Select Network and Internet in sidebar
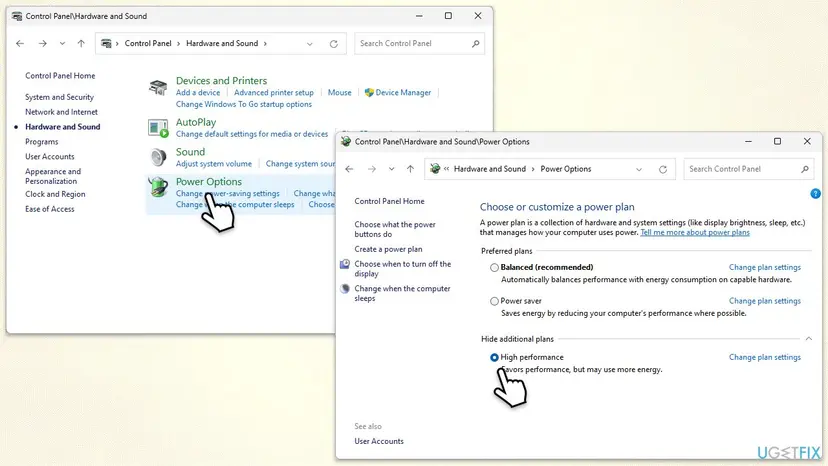Viewport: 828px width, 466px height. click(61, 112)
